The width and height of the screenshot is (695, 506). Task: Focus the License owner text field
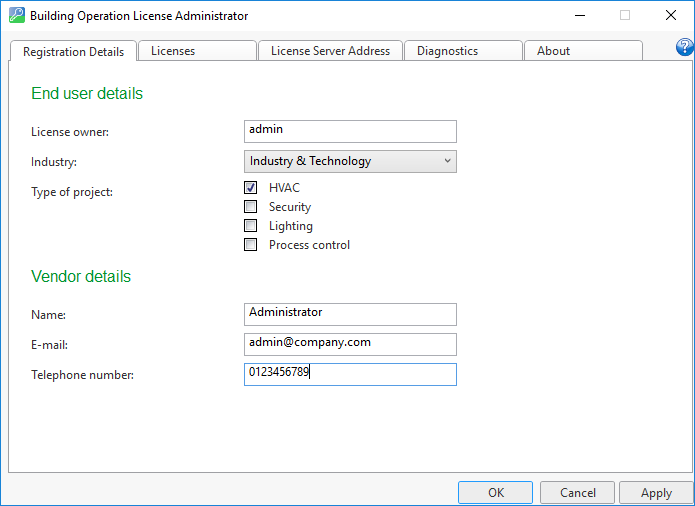click(350, 132)
